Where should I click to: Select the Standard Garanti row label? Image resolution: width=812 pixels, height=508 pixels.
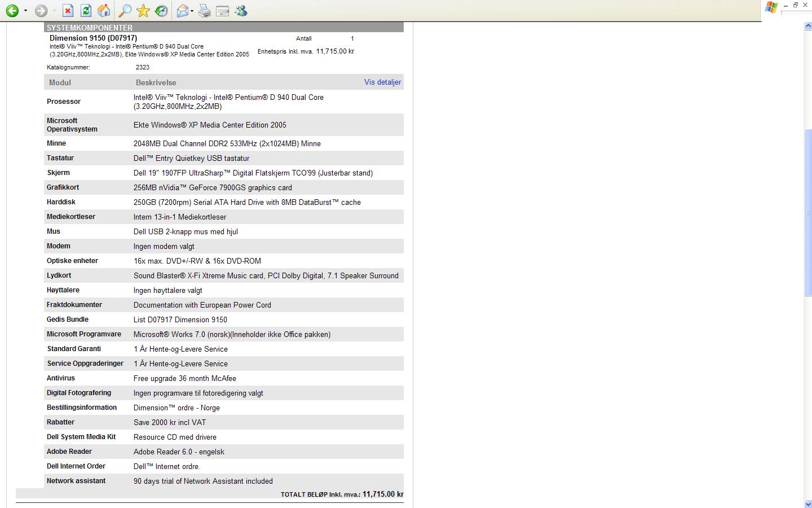pyautogui.click(x=74, y=349)
